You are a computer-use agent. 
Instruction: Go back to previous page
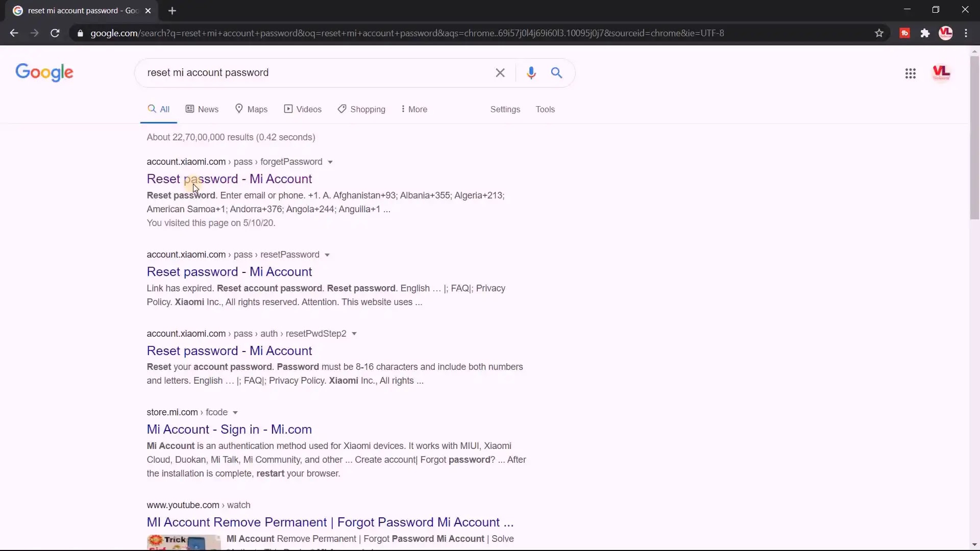pos(14,33)
